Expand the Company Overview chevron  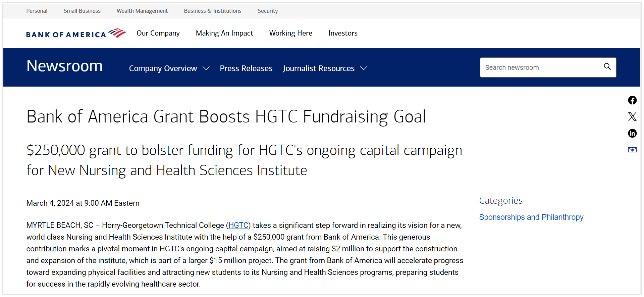(206, 68)
